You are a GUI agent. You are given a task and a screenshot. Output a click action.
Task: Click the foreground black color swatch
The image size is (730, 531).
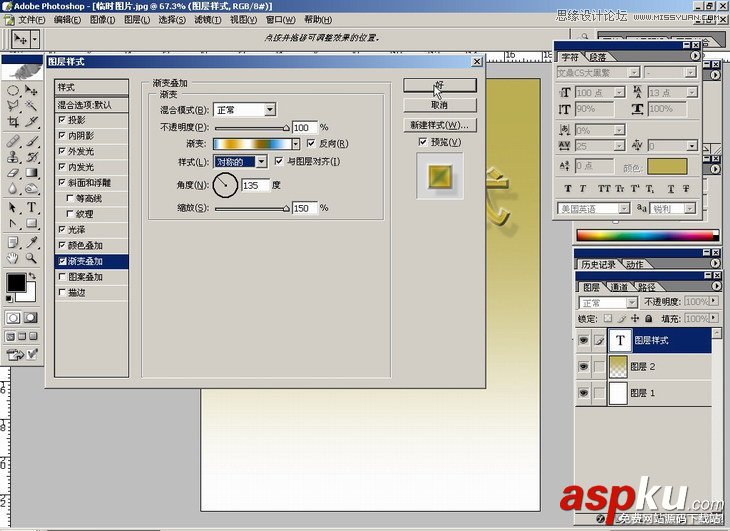click(x=16, y=282)
